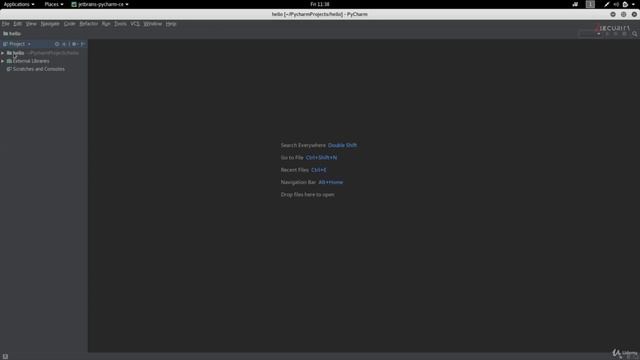The height and width of the screenshot is (360, 640).
Task: Click the Project panel settings gear icon
Action: [x=74, y=44]
